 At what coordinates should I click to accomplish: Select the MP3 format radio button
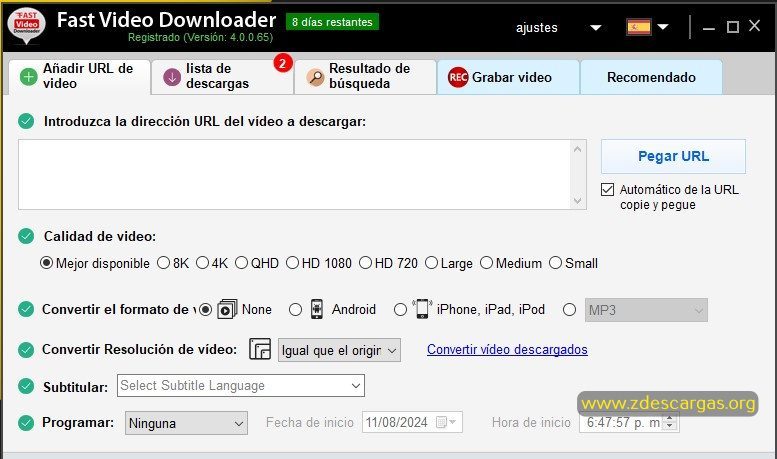point(569,310)
